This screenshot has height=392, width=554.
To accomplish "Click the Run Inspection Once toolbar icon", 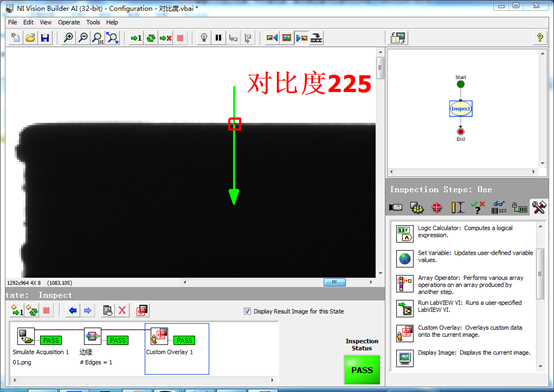I will point(136,38).
